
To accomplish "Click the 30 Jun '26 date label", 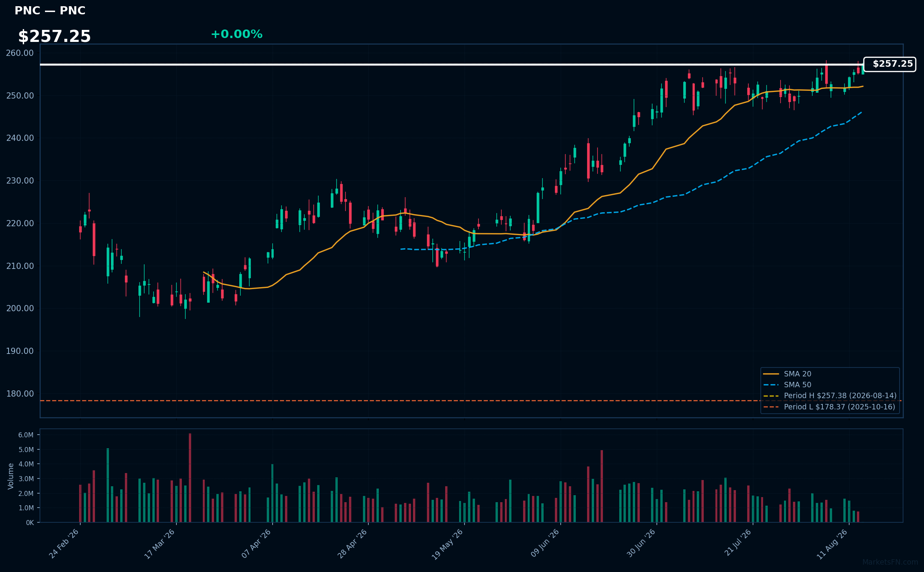I will pyautogui.click(x=641, y=543).
